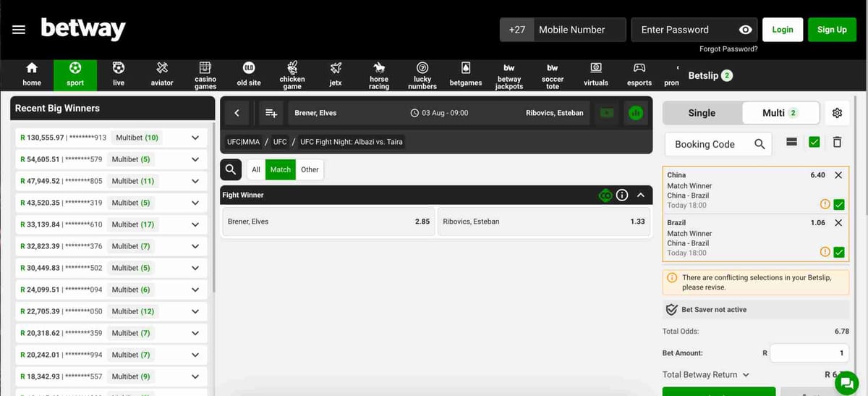Toggle password visibility eye icon

(746, 30)
